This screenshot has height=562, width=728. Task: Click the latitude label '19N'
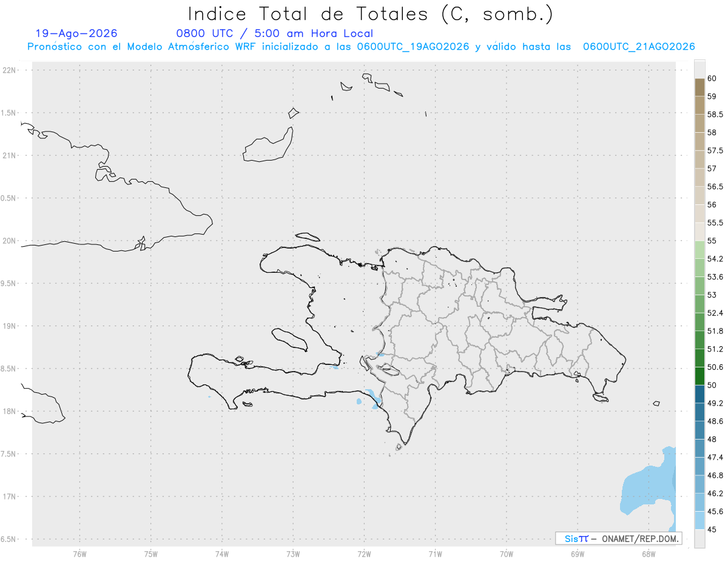tap(9, 326)
